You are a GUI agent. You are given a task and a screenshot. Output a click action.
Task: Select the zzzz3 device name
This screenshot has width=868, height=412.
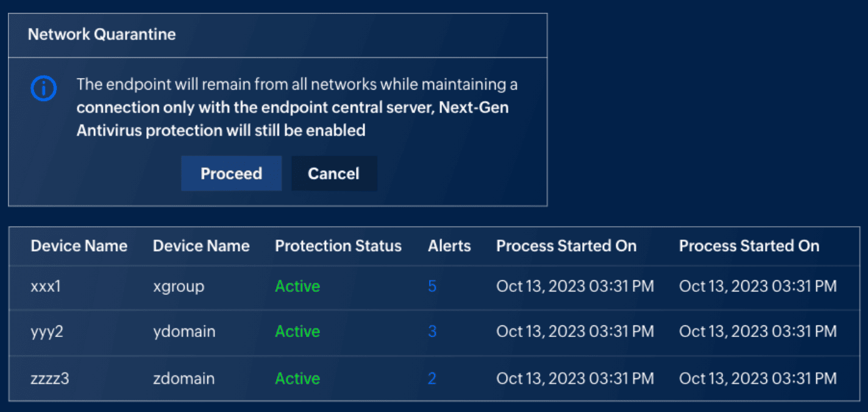tap(50, 378)
